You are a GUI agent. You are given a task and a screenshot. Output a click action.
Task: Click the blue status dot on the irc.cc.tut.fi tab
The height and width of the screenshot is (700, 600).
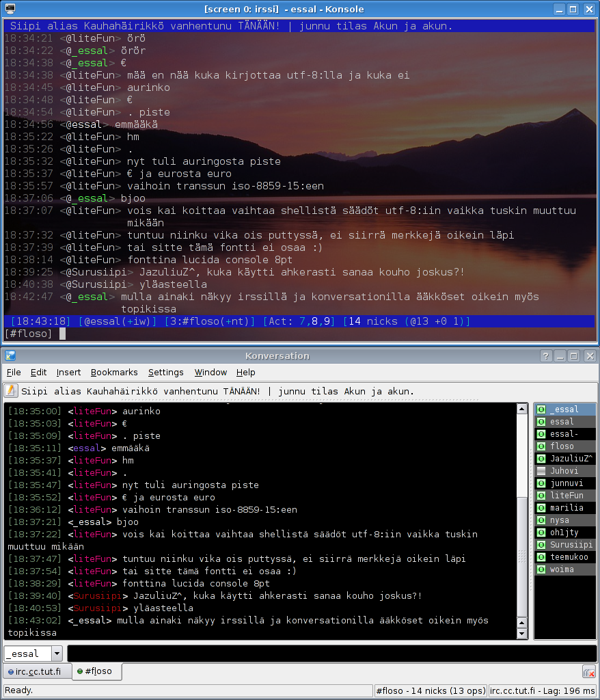(x=11, y=672)
